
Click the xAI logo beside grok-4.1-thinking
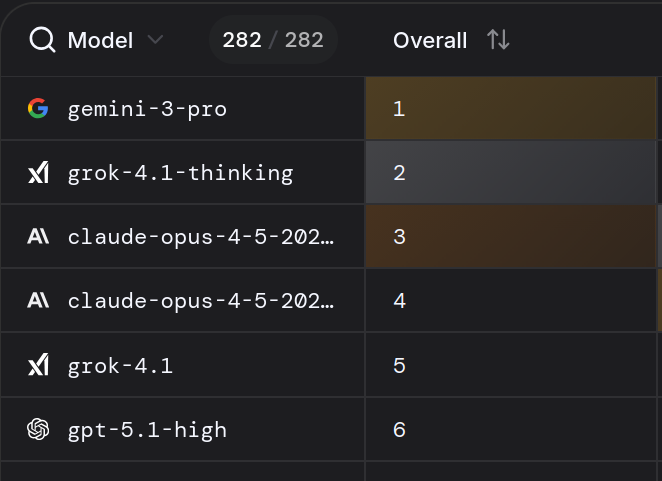(38, 173)
